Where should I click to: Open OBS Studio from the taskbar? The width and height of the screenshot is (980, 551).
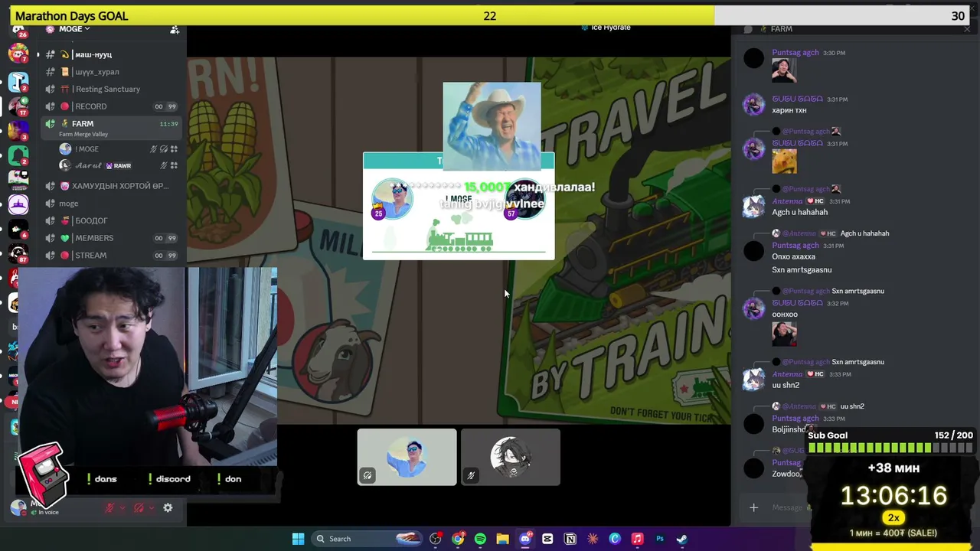436,539
